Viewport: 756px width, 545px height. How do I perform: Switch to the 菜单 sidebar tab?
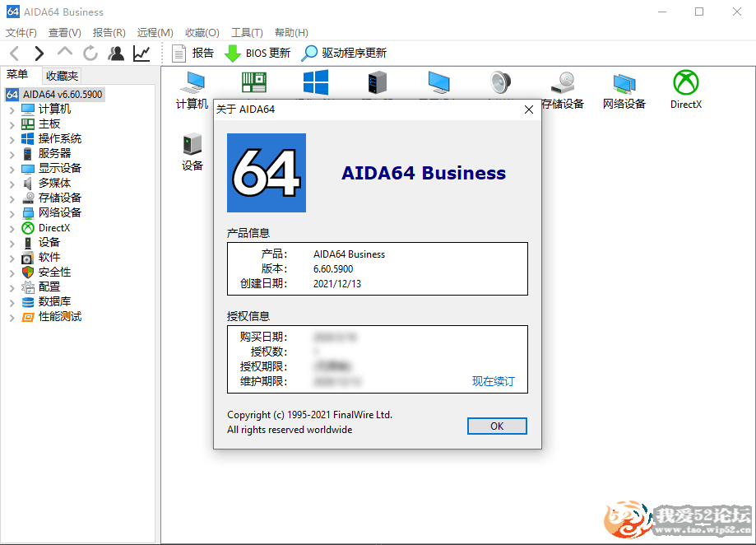[17, 74]
